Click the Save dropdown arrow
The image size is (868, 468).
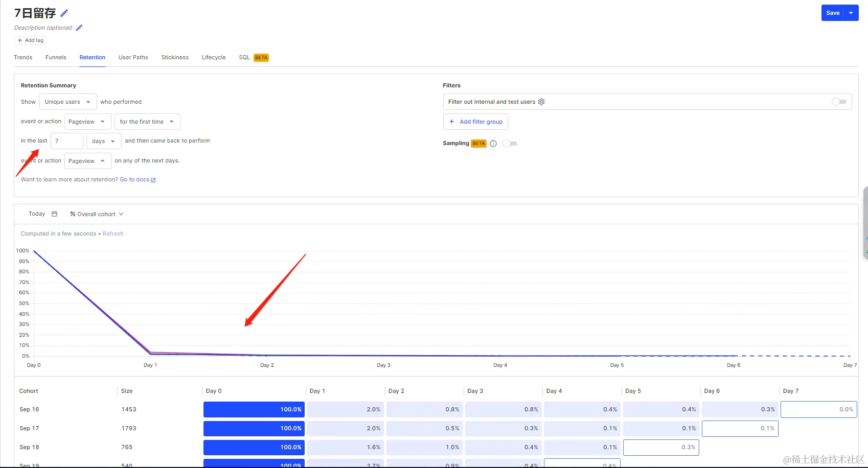point(851,13)
